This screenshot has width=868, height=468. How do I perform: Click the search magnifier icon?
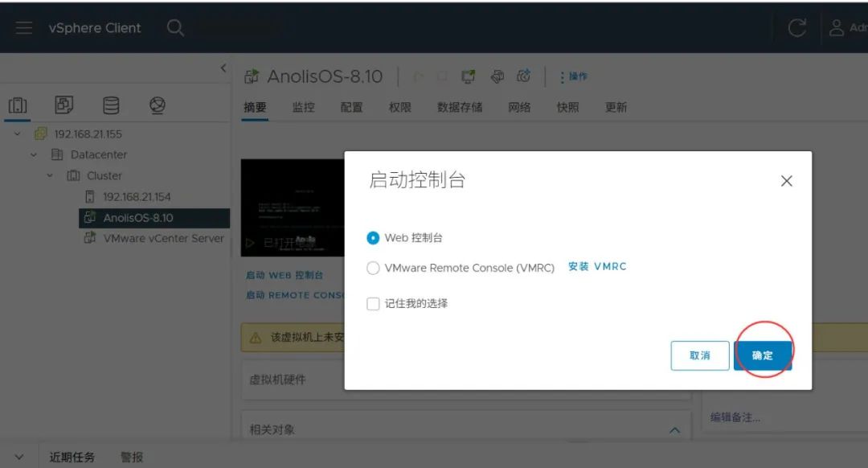click(175, 27)
